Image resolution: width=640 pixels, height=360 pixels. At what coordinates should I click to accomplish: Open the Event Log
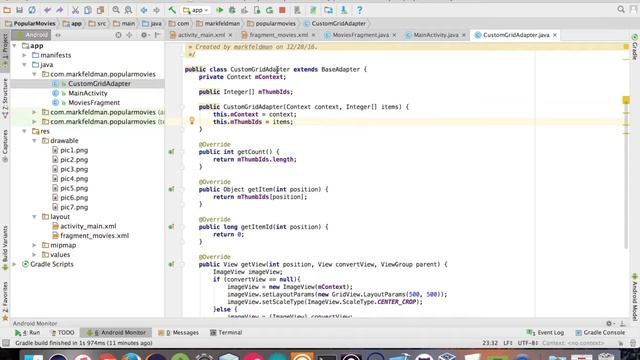pyautogui.click(x=545, y=333)
